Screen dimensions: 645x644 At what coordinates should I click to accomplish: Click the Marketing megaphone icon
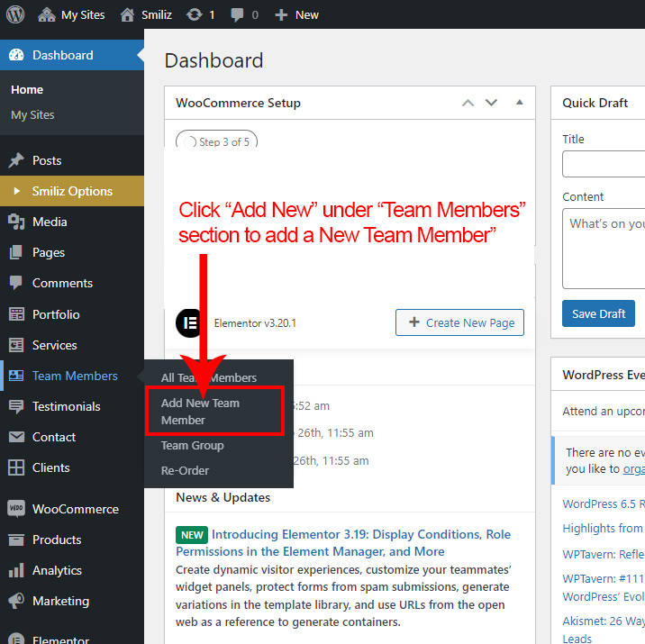tap(16, 601)
